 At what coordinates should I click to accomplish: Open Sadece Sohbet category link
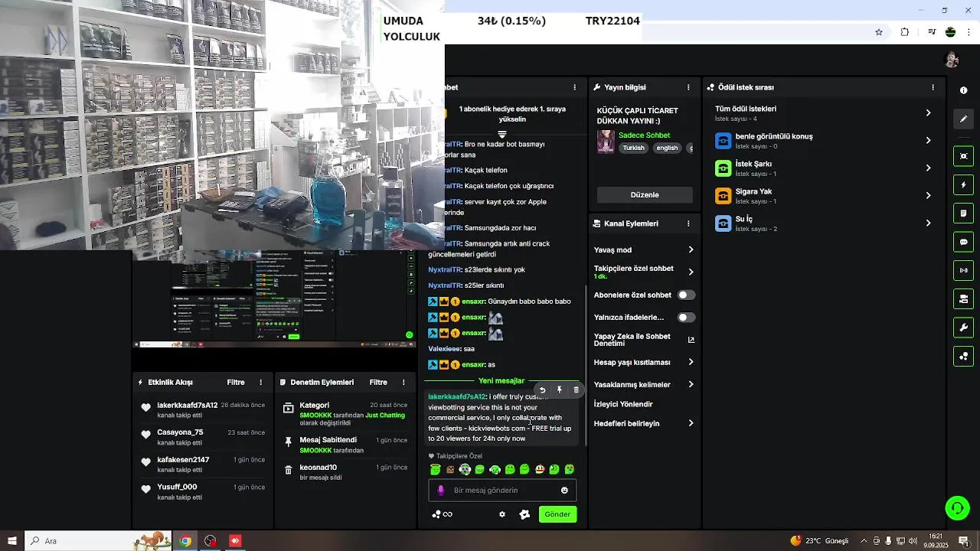pos(644,135)
